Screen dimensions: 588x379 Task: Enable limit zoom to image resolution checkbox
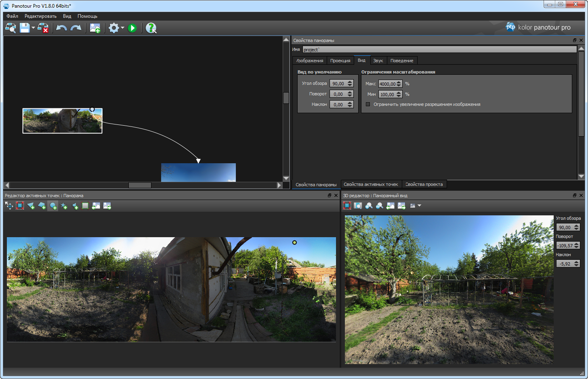click(x=368, y=104)
